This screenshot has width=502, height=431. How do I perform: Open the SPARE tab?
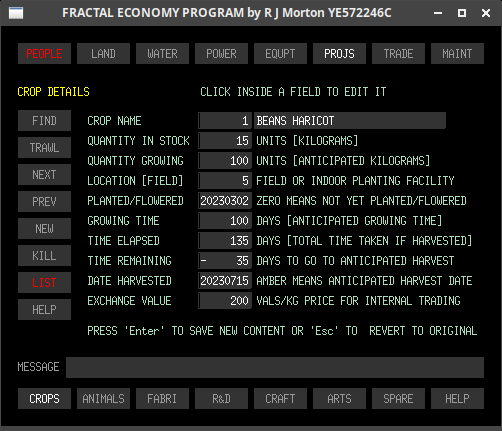point(398,399)
